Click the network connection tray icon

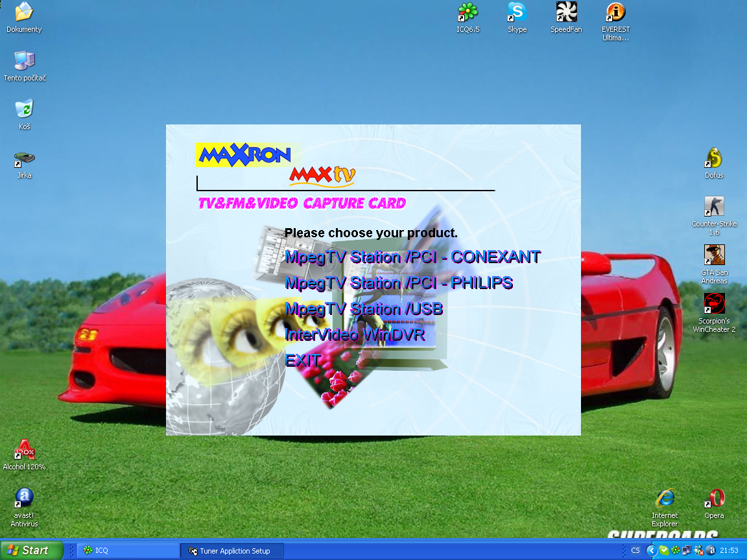coord(687,550)
